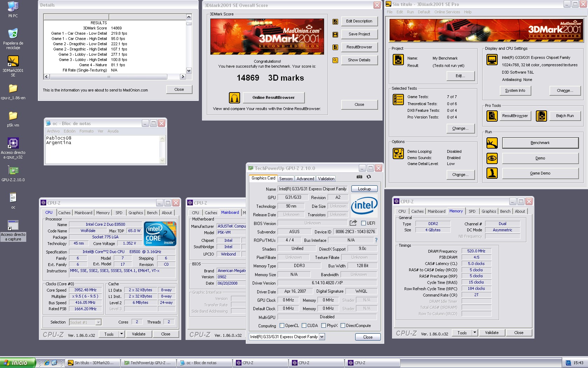Viewport: 588px width, 368px height.
Task: Open the oc text file icon
Action: point(13,198)
